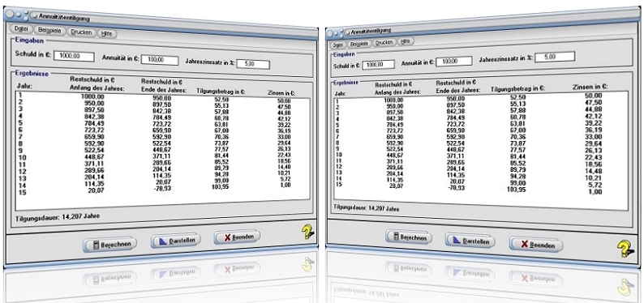Click Annuität in € field in left window
The image size is (644, 303).
(x=160, y=60)
